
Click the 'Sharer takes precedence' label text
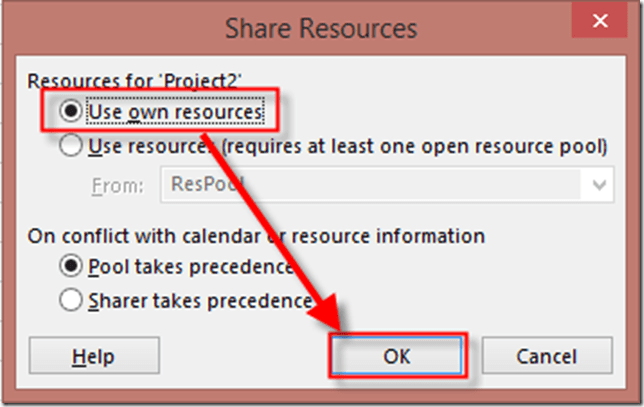pyautogui.click(x=200, y=300)
